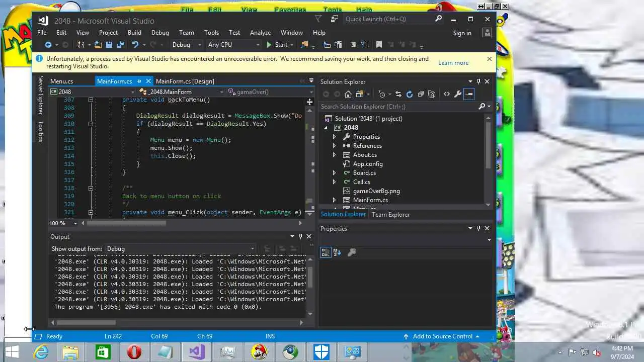Click Sign in link
Image resolution: width=644 pixels, height=362 pixels.
pos(462,33)
